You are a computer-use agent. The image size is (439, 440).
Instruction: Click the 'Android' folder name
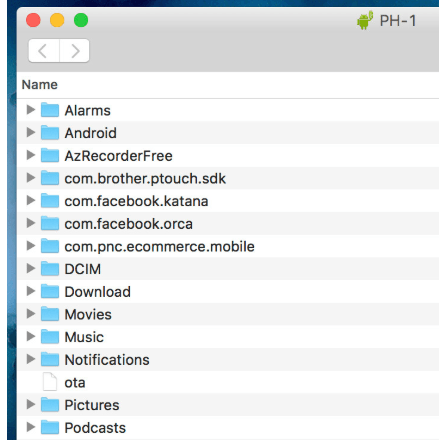pos(91,133)
